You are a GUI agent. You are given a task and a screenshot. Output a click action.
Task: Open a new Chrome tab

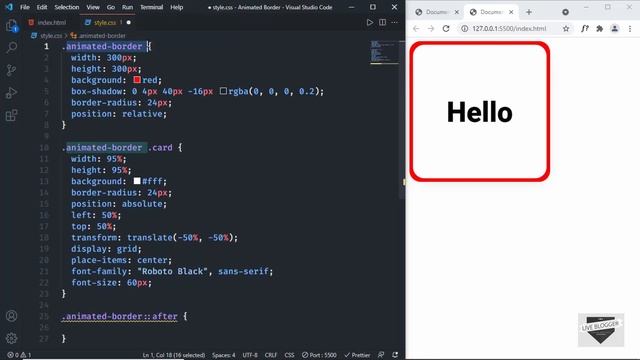coord(529,12)
